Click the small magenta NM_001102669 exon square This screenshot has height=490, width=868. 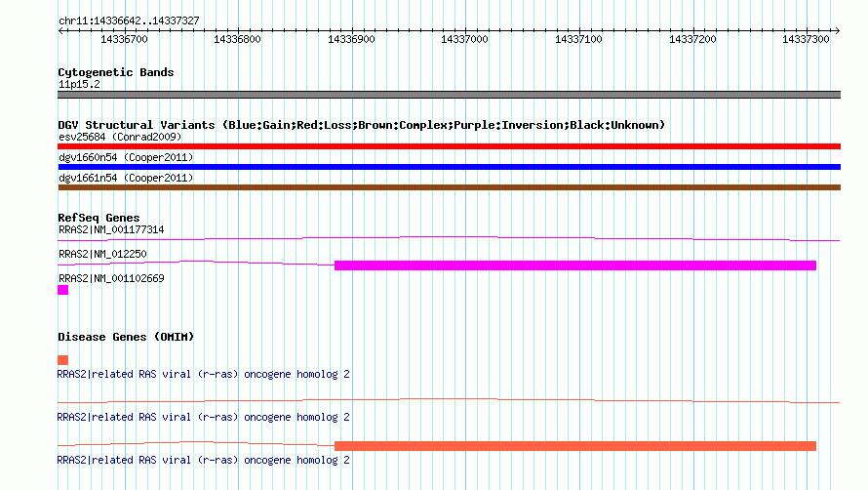point(63,290)
